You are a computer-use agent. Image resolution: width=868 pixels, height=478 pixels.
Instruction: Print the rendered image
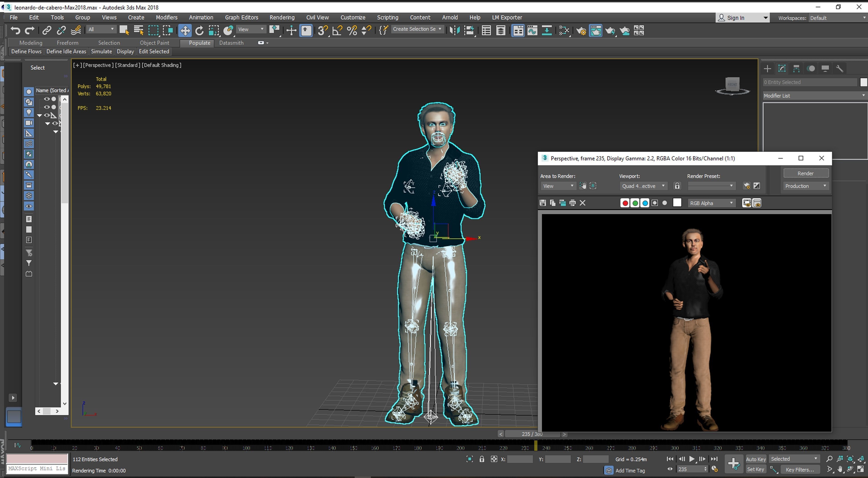click(x=572, y=203)
